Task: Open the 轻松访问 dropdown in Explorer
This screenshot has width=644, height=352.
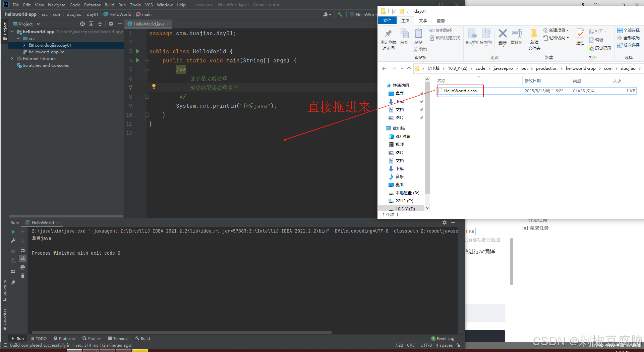Action: pos(556,38)
